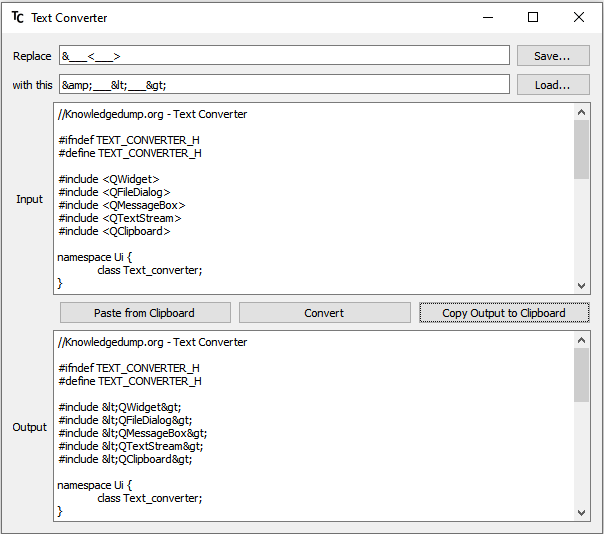Copy Output to Clipboard
This screenshot has height=534, width=604.
[x=503, y=313]
